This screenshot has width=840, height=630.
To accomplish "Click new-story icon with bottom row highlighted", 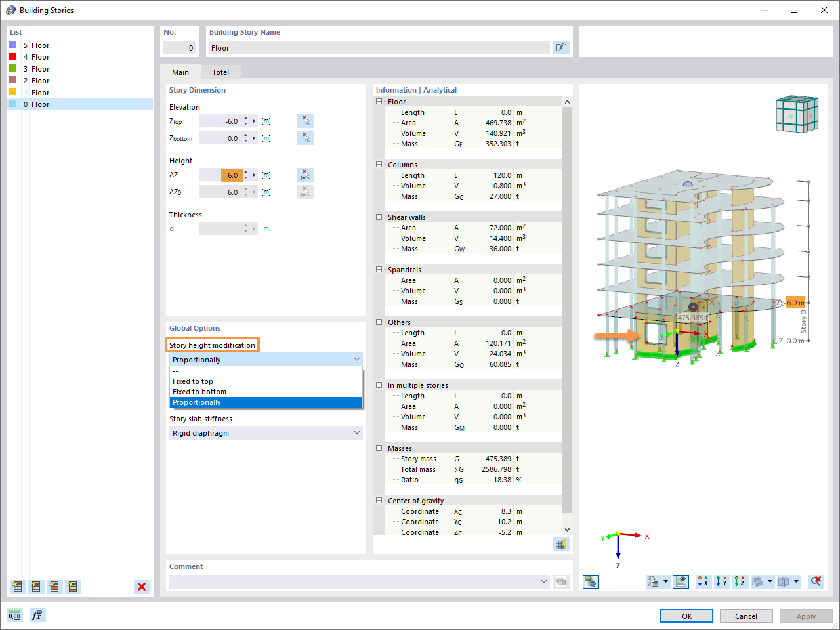I will [x=73, y=587].
